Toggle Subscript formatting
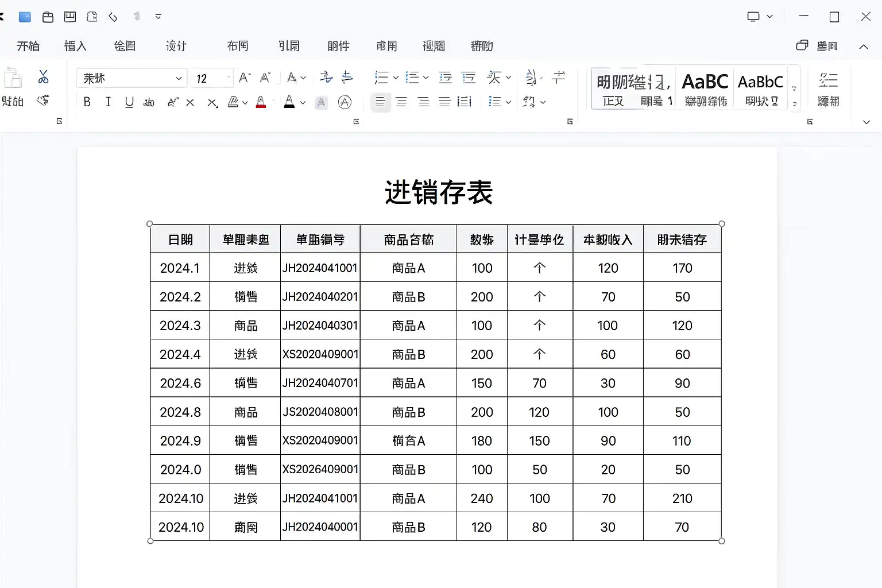Viewport: 882px width, 588px height. click(x=212, y=103)
